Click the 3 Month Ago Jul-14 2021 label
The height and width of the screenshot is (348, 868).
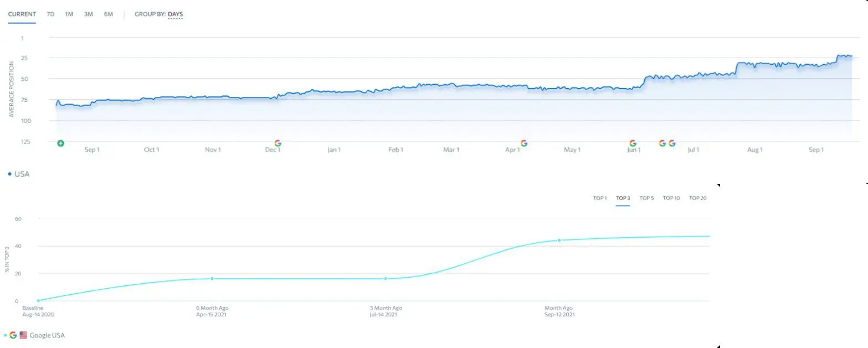[x=386, y=311]
